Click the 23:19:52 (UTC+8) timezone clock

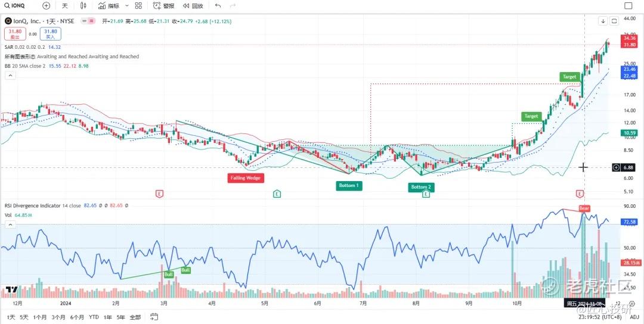point(599,317)
